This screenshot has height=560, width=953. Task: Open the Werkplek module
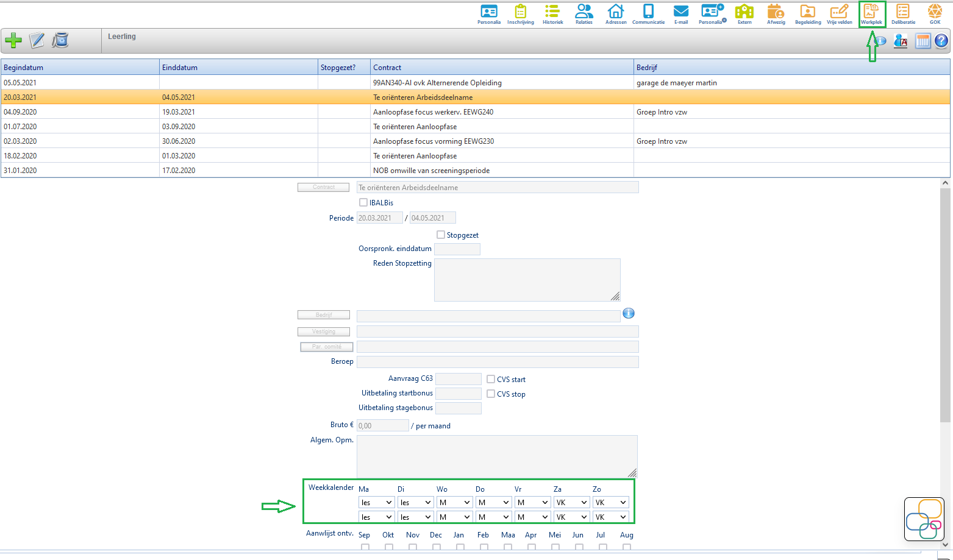click(x=871, y=15)
